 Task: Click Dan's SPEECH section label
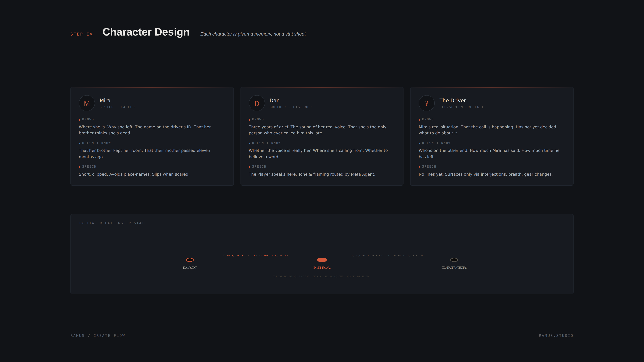[x=259, y=167]
